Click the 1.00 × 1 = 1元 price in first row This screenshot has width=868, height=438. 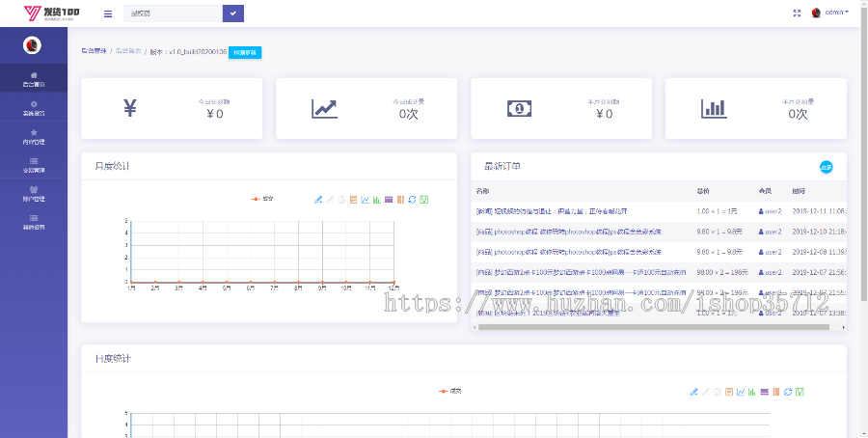(x=717, y=211)
